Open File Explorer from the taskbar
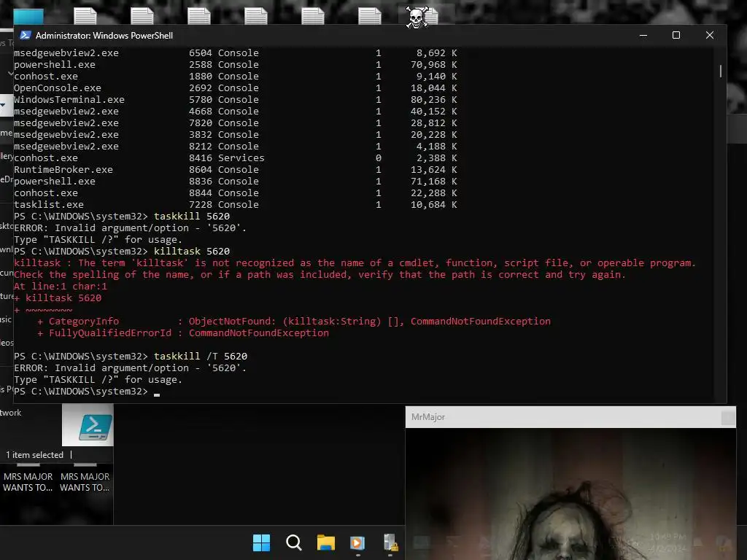Screen dimensions: 747x560 click(x=326, y=542)
